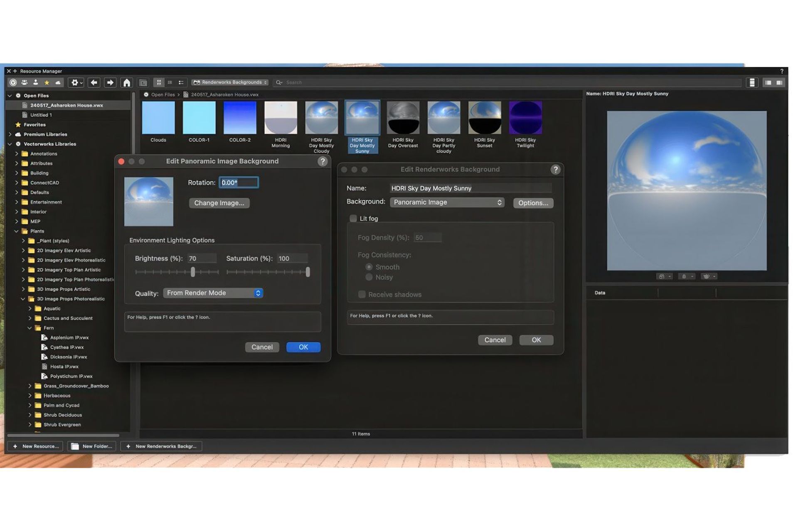The height and width of the screenshot is (532, 798).
Task: Click OK in the Edit Panoramic Image Background dialog
Action: [303, 347]
